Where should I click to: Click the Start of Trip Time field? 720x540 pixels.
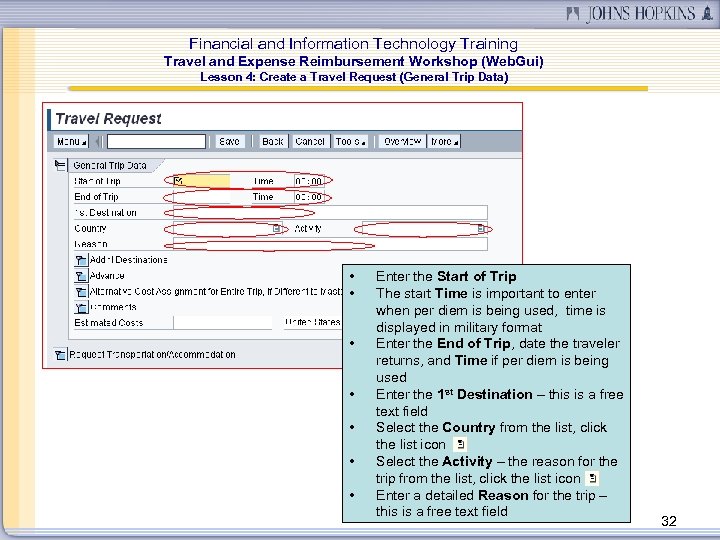(x=309, y=181)
